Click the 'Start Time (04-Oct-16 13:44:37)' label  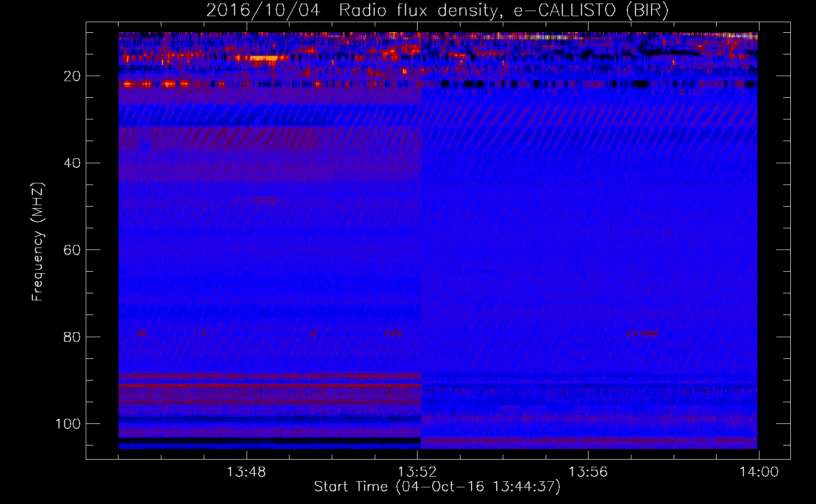tap(437, 487)
